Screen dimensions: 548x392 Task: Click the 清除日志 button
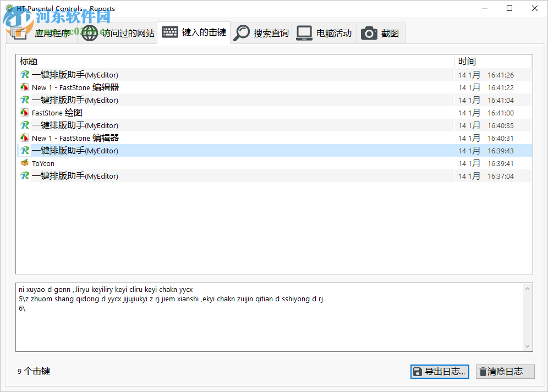coord(505,372)
